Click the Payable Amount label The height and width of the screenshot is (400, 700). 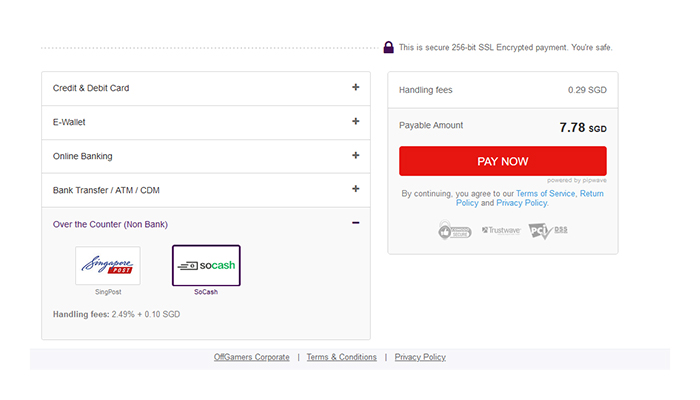(431, 125)
